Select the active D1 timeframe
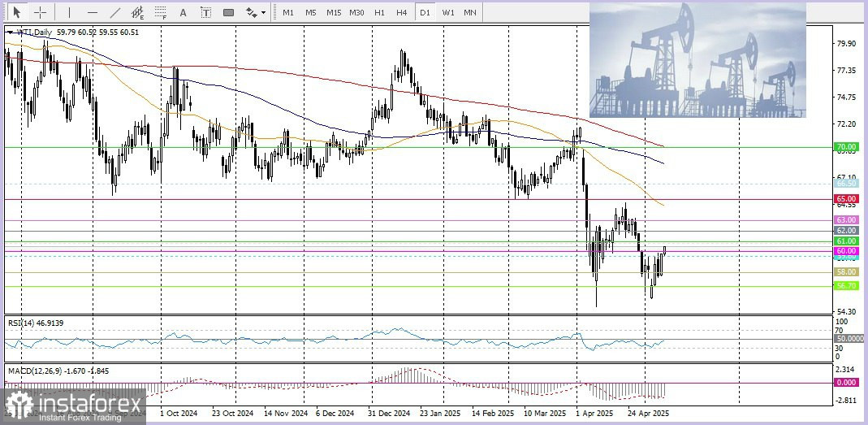The width and height of the screenshot is (868, 425). tap(425, 11)
